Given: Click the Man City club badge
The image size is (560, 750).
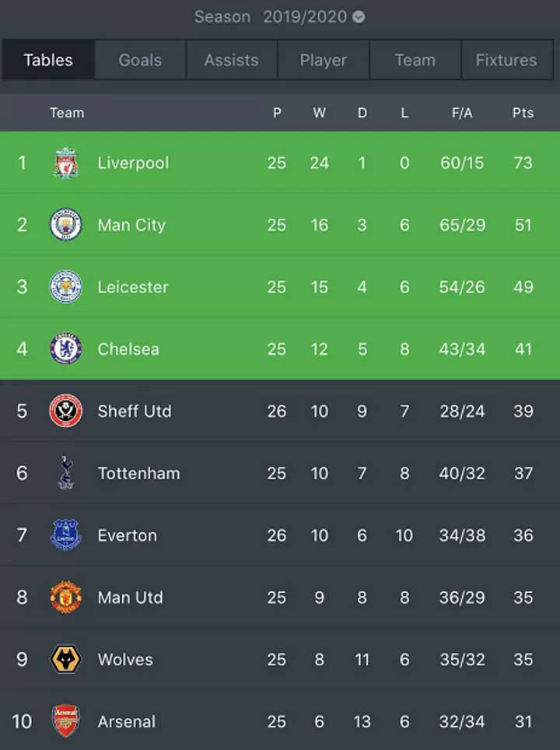Looking at the screenshot, I should (x=66, y=224).
